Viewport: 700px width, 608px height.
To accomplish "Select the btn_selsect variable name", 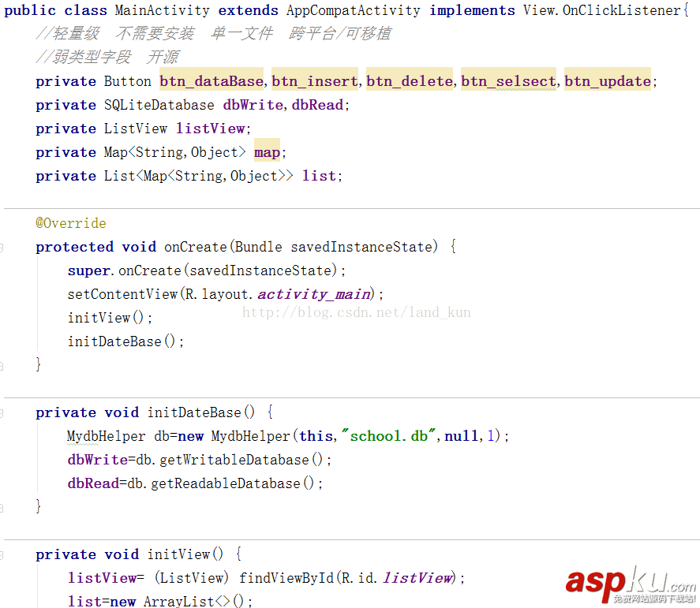I will pyautogui.click(x=507, y=80).
